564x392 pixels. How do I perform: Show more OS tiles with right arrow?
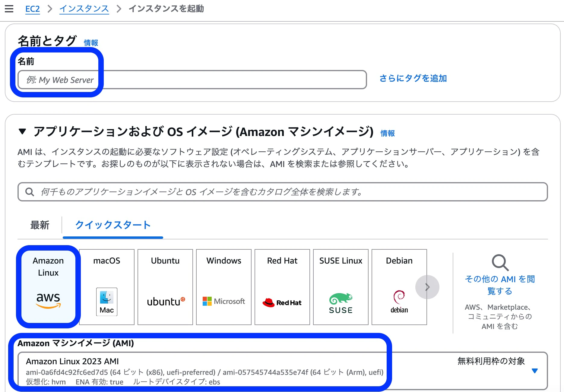pyautogui.click(x=427, y=287)
